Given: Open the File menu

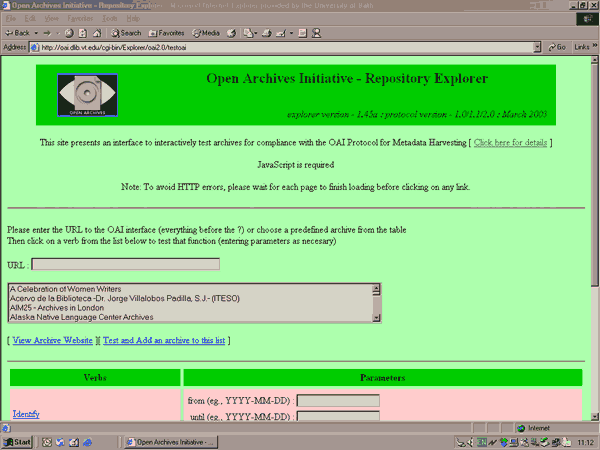Looking at the screenshot, I should (10, 19).
